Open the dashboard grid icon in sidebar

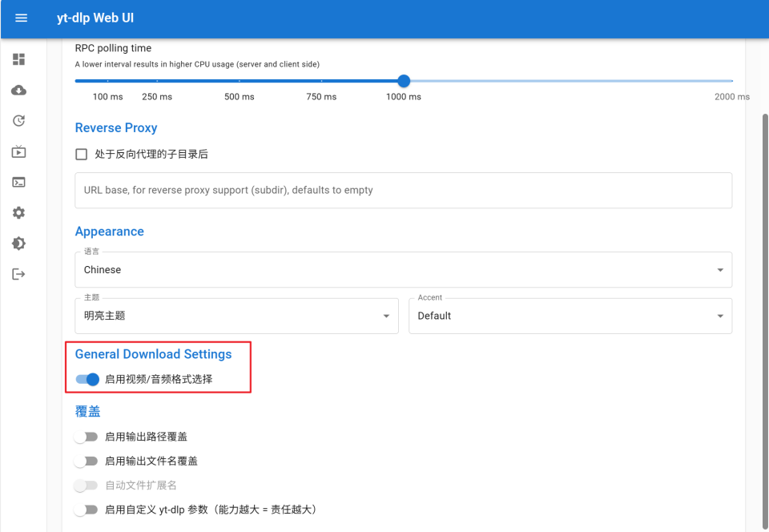(18, 59)
